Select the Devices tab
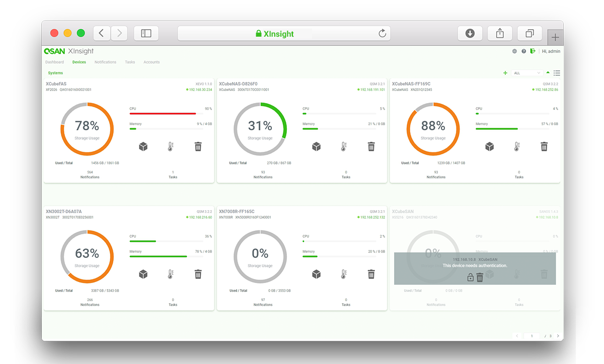 pyautogui.click(x=79, y=62)
